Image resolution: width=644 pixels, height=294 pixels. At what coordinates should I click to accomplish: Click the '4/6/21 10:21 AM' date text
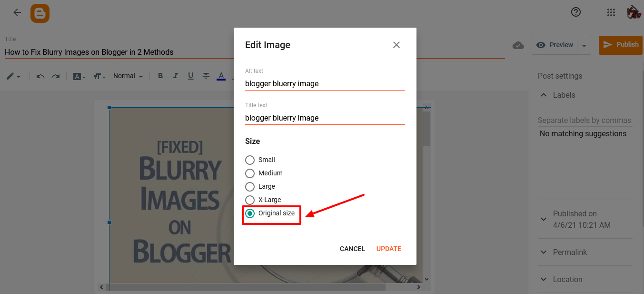(582, 225)
